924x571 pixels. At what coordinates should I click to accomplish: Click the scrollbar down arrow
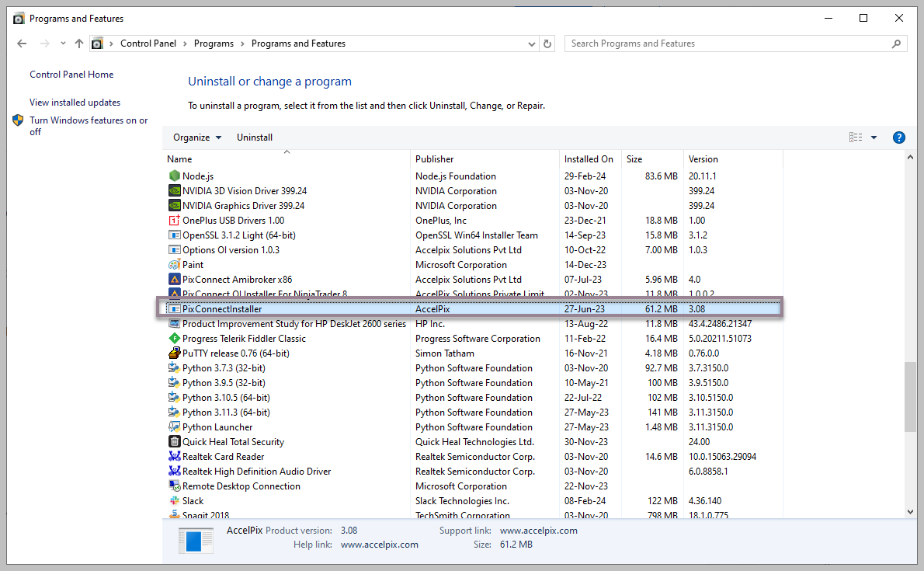911,512
